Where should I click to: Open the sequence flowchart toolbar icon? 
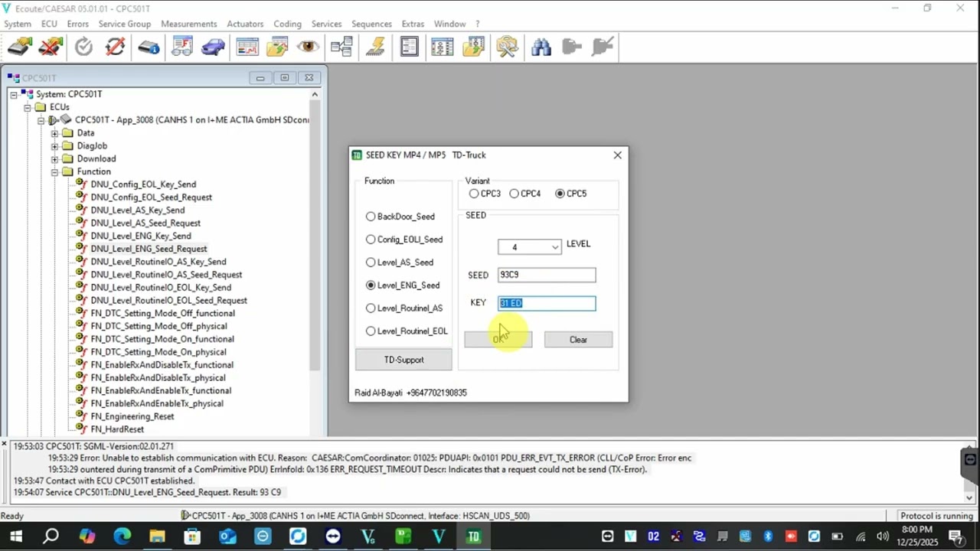pyautogui.click(x=442, y=47)
